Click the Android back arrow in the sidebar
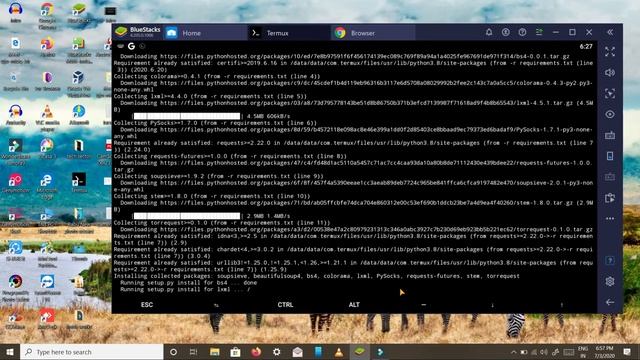Screen dimensions: 640x360 coord(610,302)
